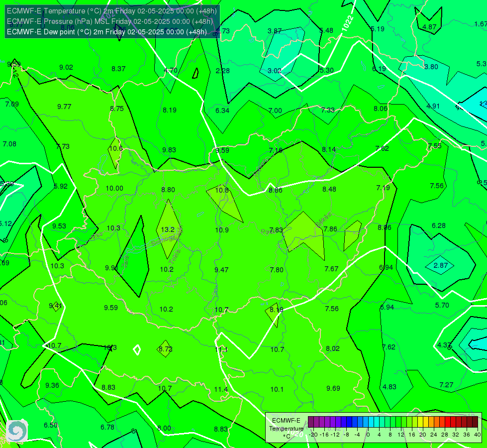Click the 9.53 temperature value
The height and width of the screenshot is (448, 487).
click(x=59, y=226)
